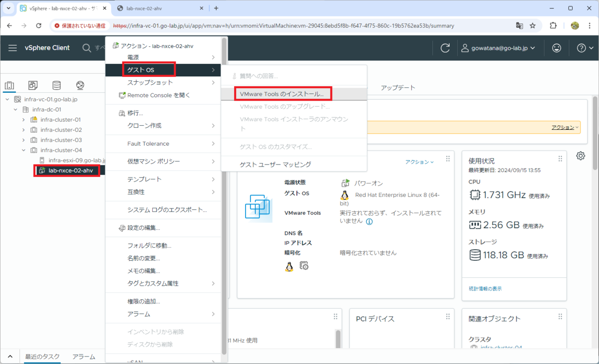Viewport: 599px width, 364px height.
Task: Click the VM console thumbnail preview
Action: 259,208
